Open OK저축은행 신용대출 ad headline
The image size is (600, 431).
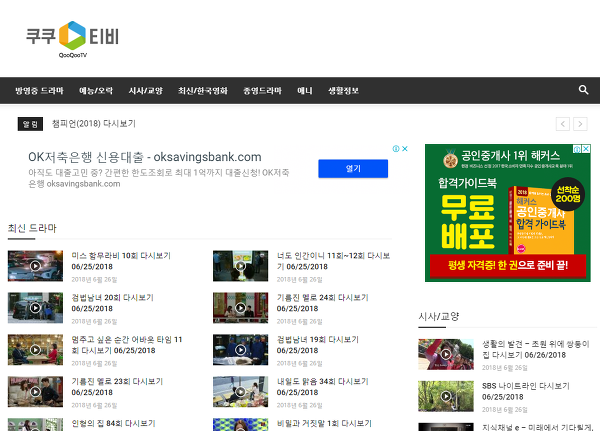click(145, 157)
